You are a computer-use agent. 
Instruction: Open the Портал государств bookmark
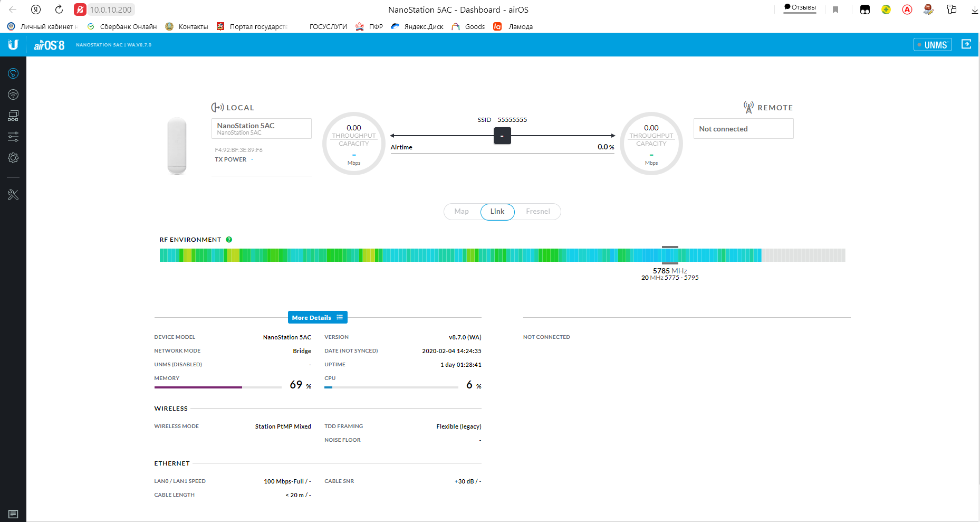(x=252, y=26)
